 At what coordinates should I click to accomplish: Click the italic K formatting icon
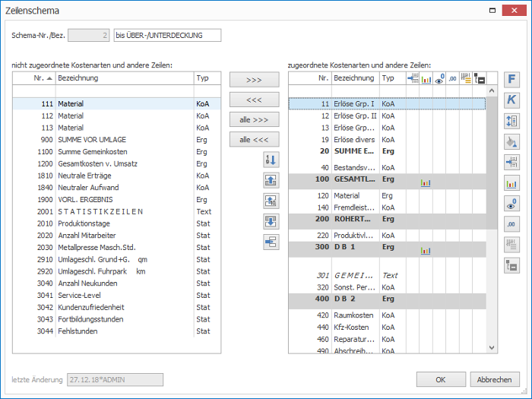(511, 100)
